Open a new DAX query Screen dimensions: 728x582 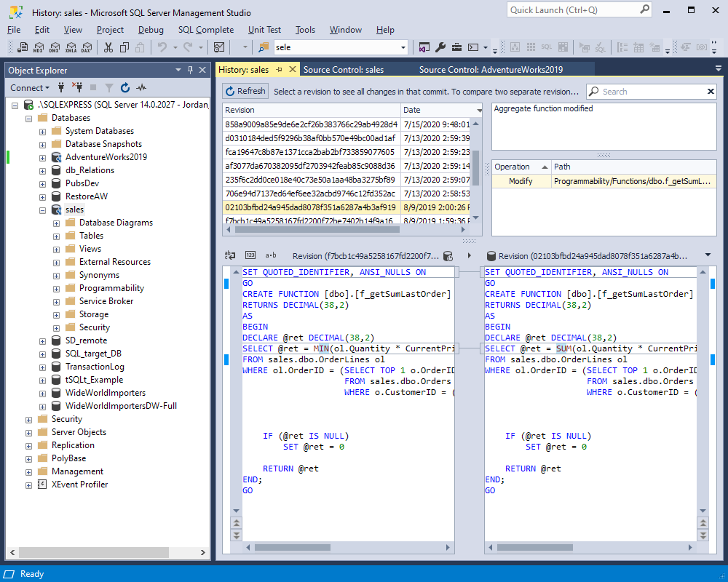87,47
